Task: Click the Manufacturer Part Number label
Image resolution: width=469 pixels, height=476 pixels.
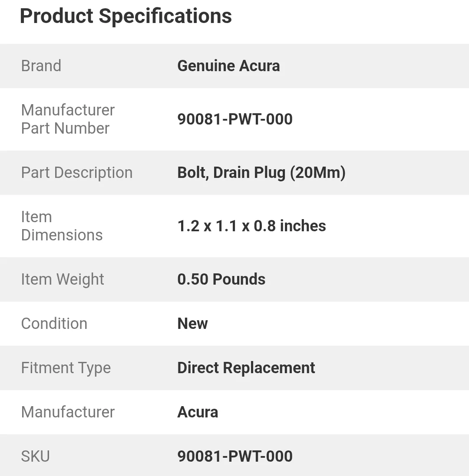Action: 68,119
